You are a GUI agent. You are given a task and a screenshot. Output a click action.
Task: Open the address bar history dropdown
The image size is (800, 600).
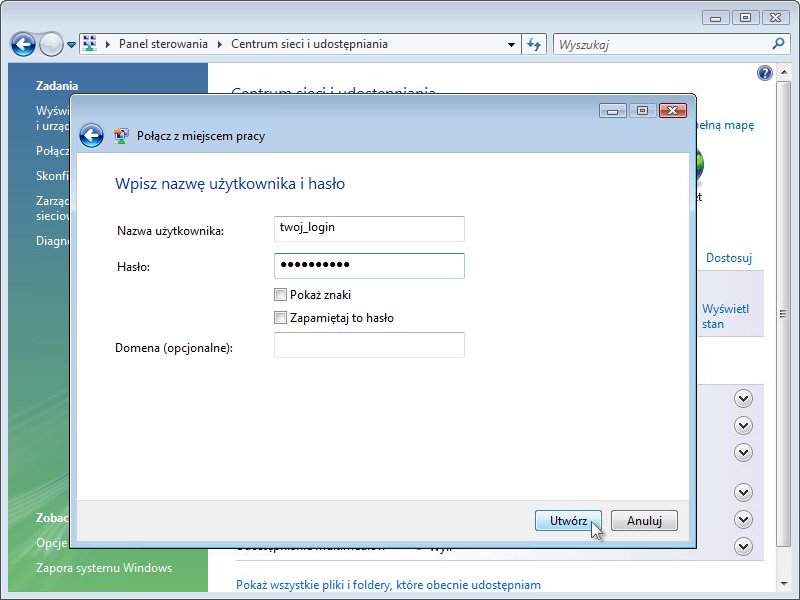tap(511, 45)
